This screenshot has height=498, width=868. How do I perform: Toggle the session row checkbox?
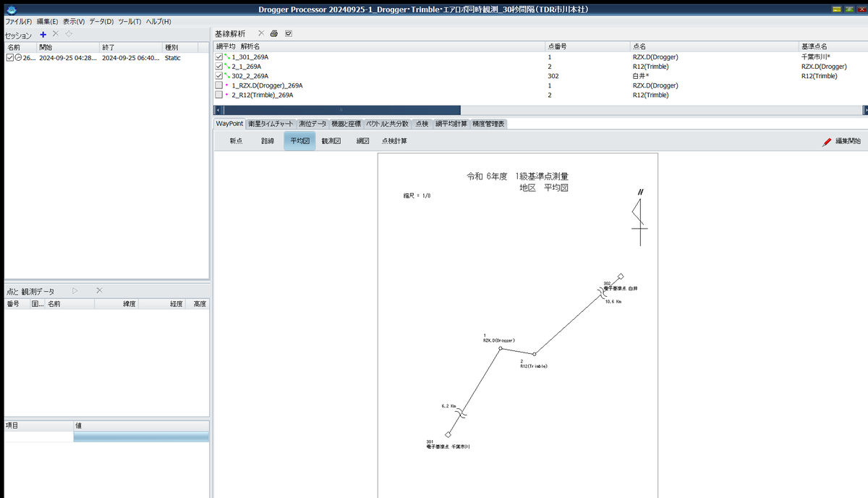(9, 58)
